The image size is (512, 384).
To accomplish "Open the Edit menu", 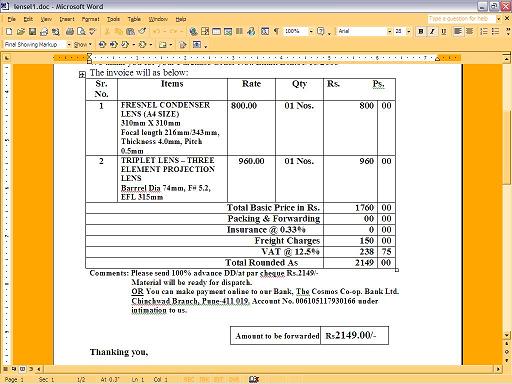I will point(28,19).
